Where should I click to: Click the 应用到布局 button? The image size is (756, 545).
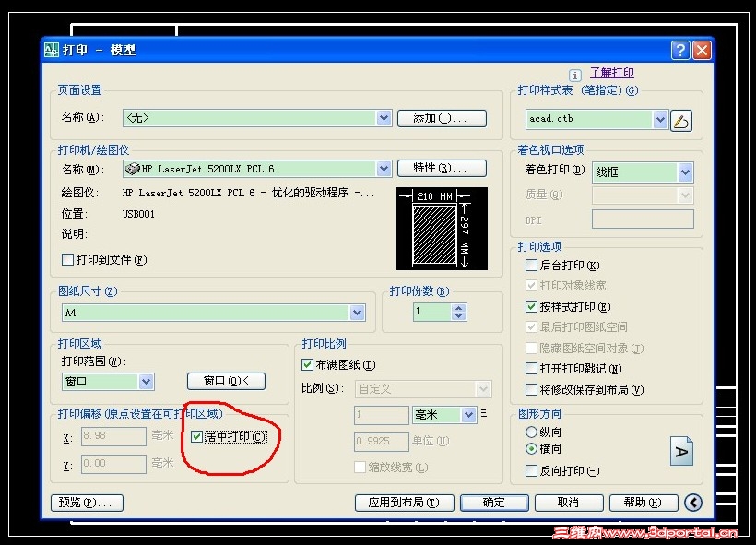pyautogui.click(x=404, y=503)
